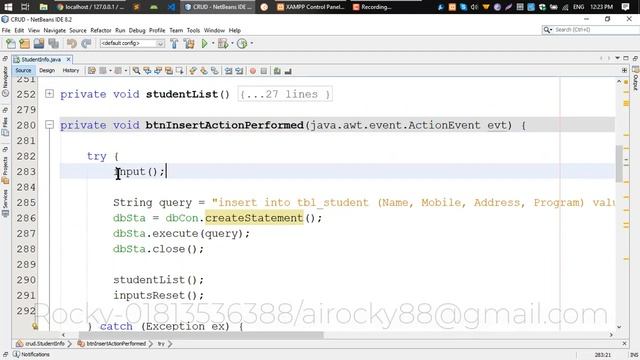640x360 pixels.
Task: Click the Toggle Rectangular Selection icon
Action: pyautogui.click(x=180, y=71)
